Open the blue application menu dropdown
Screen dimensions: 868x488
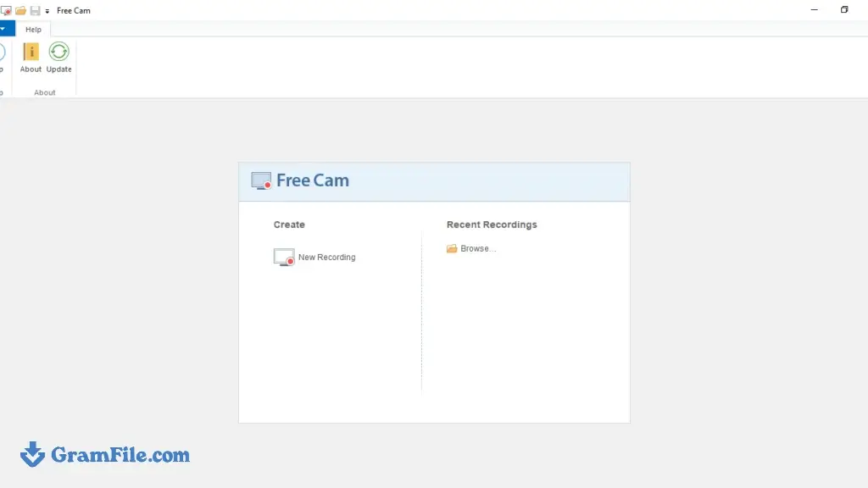pyautogui.click(x=5, y=29)
